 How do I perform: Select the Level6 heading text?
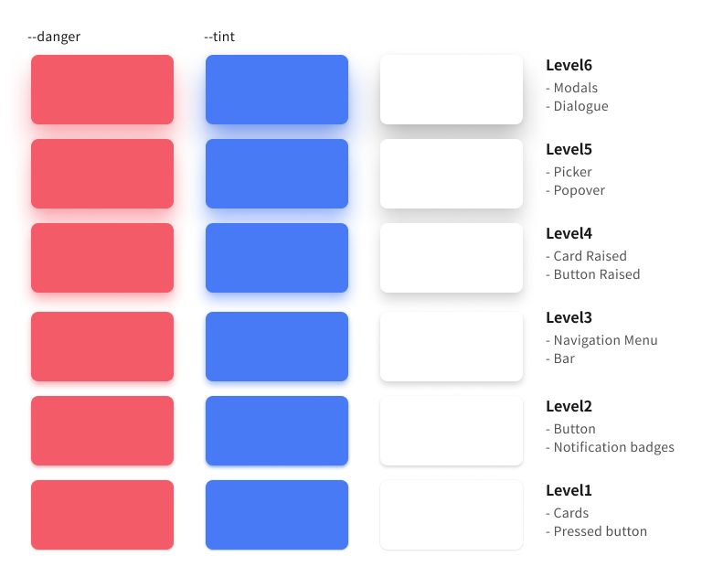(569, 66)
